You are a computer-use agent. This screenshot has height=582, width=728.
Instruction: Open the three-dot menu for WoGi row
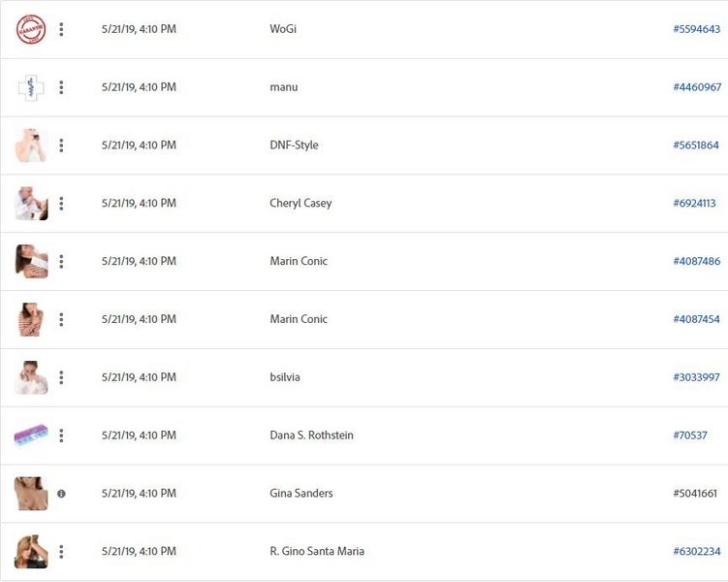click(x=61, y=29)
